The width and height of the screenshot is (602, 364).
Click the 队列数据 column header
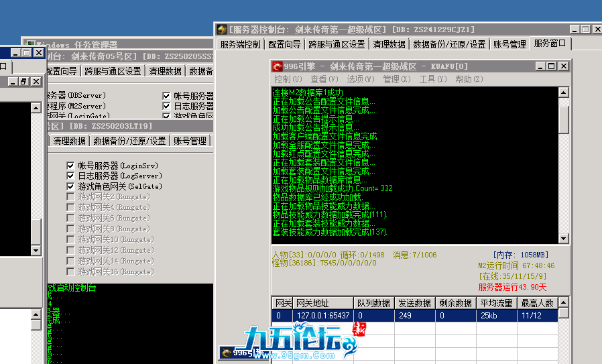pos(374,303)
